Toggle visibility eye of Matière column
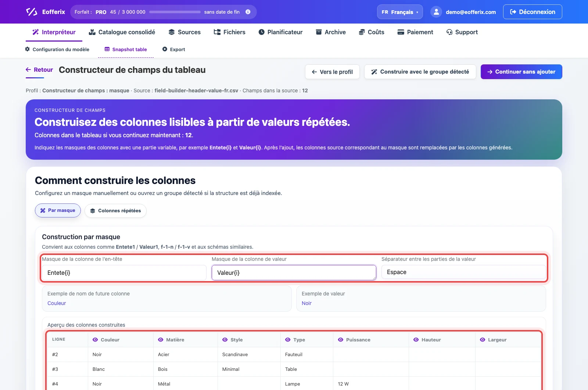This screenshot has width=588, height=390. [161, 340]
